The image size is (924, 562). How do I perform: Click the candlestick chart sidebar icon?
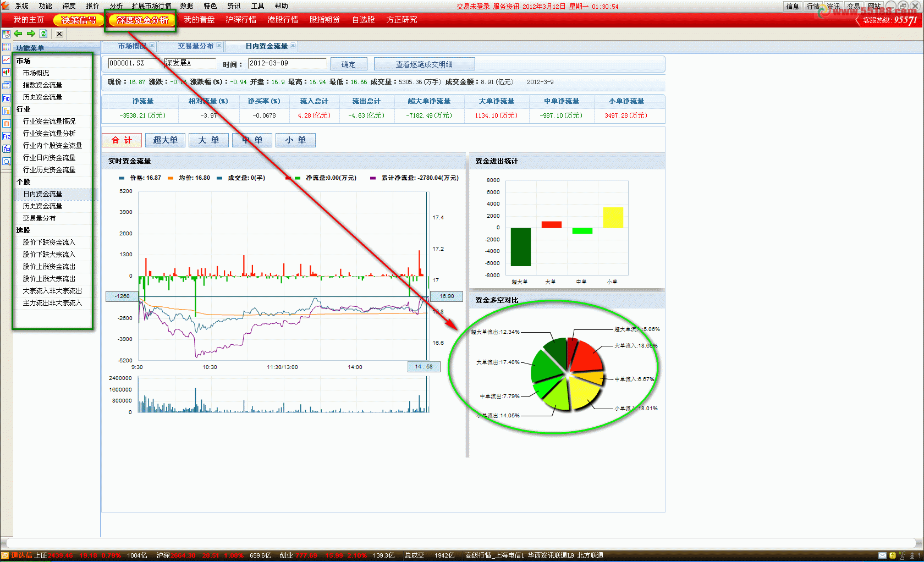tap(6, 72)
